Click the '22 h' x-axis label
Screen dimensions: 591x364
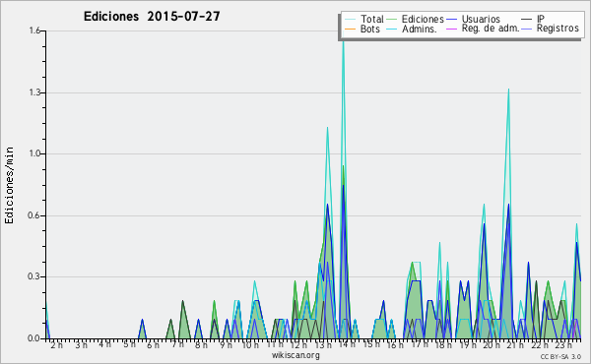tap(540, 344)
